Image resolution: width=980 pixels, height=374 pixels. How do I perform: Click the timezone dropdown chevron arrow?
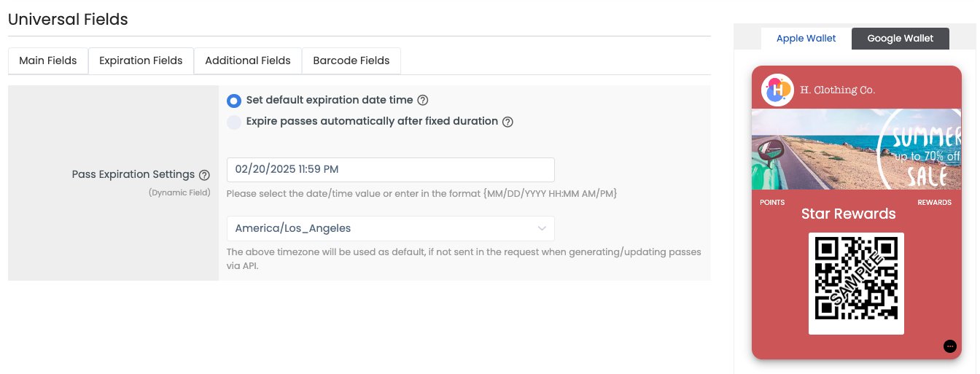[542, 229]
